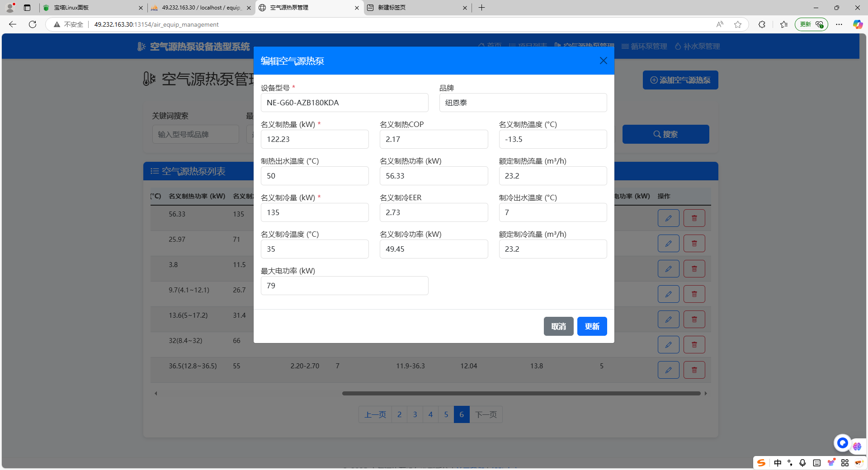
Task: Go to page 3 in the pagination
Action: pos(415,414)
